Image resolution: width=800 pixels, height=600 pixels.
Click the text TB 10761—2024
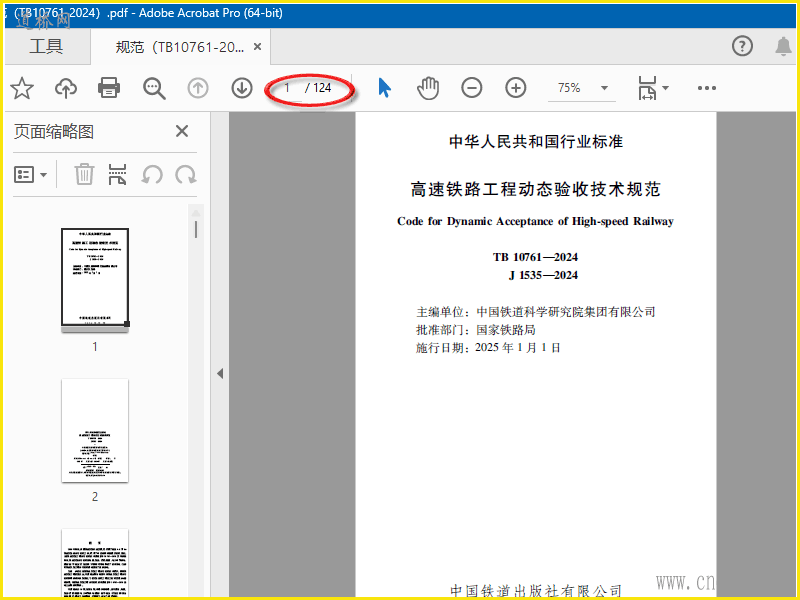click(x=535, y=257)
